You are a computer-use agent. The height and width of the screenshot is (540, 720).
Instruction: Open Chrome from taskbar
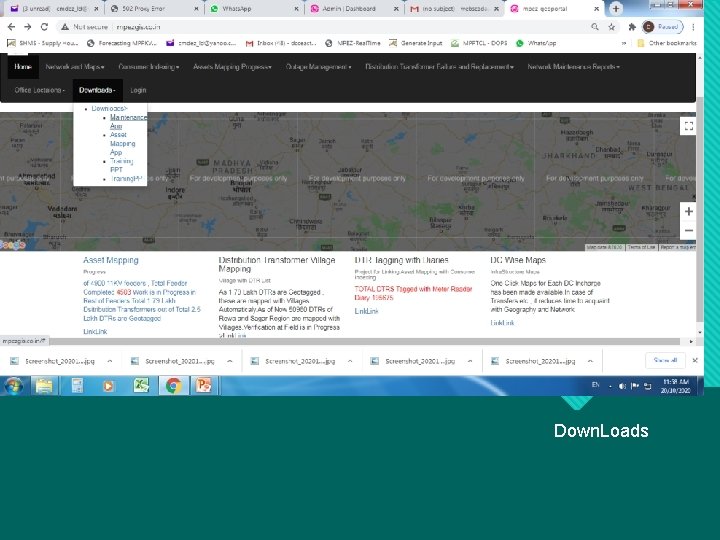tap(173, 386)
